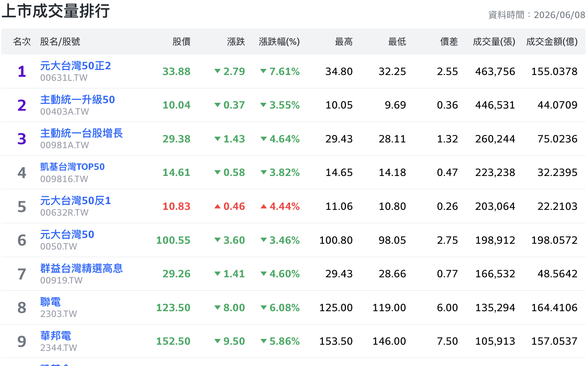Click the turnover amount 157.0537

click(x=554, y=341)
